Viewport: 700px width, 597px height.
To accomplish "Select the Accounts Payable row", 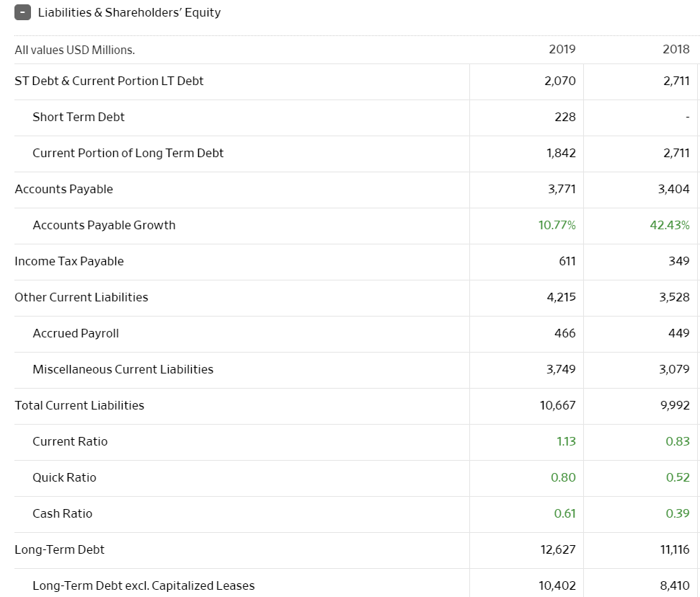I will pyautogui.click(x=63, y=189).
